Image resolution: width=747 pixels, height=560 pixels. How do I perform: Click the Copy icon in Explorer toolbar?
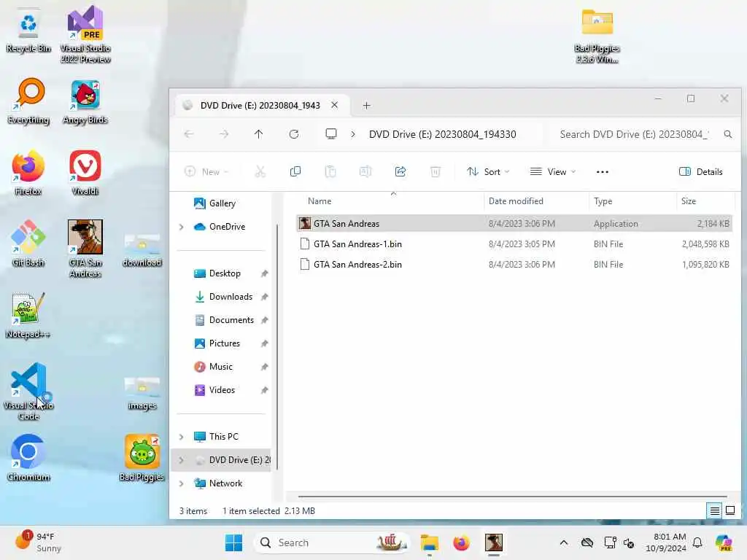point(295,171)
